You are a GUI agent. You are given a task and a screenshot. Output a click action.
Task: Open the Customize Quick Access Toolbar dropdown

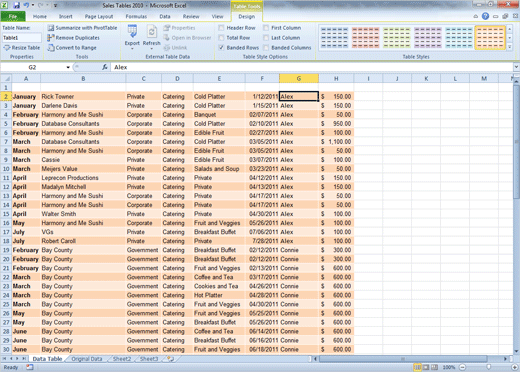tap(55, 5)
